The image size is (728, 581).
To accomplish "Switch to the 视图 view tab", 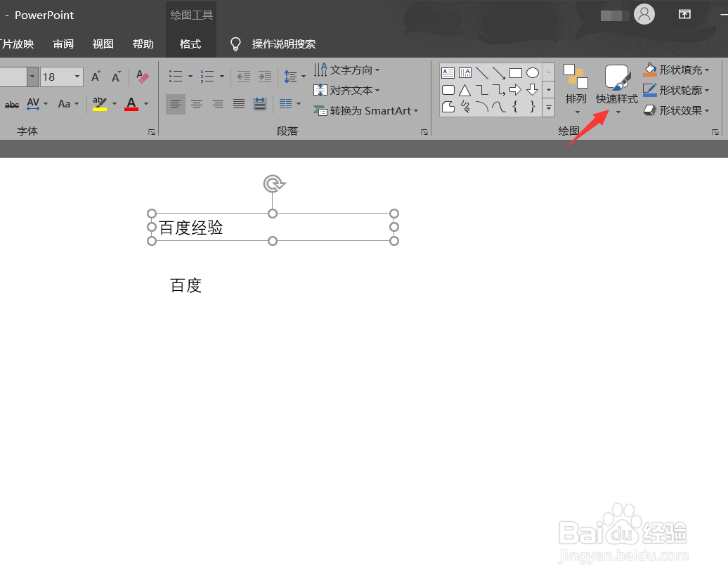I will [x=103, y=44].
